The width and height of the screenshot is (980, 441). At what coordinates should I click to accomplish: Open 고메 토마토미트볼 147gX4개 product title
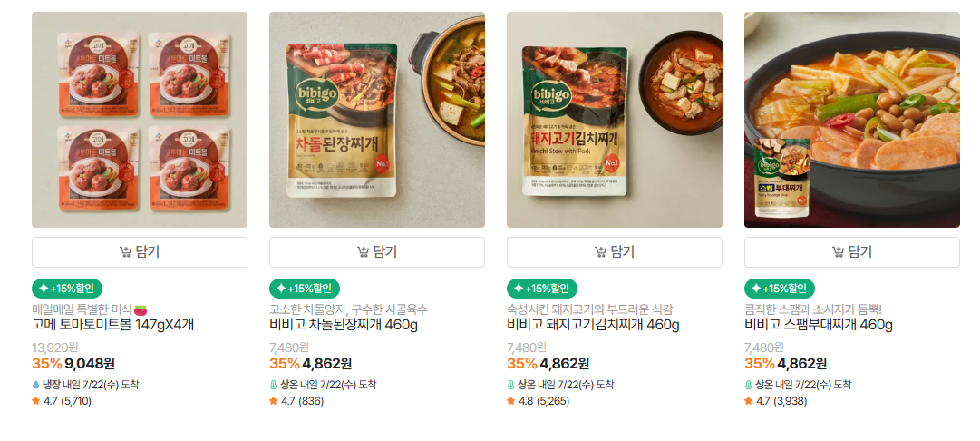(113, 325)
